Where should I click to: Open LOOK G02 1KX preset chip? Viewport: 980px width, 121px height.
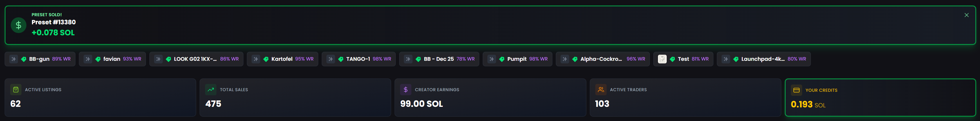tap(196, 59)
